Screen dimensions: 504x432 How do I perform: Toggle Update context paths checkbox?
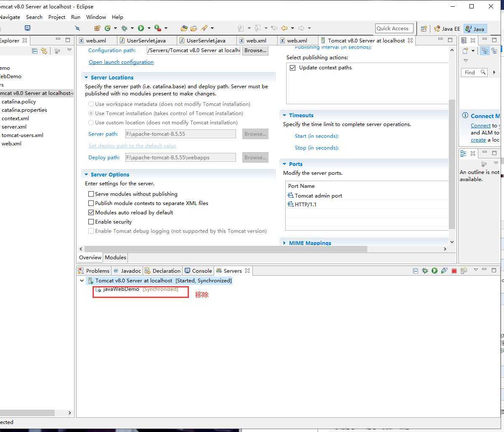[292, 68]
